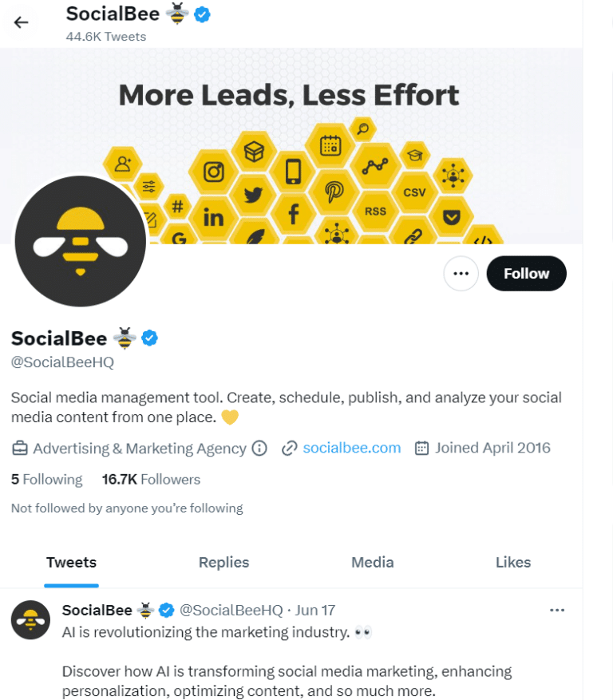Screen dimensions: 613x700
Task: View the 16.7K Followers list
Action: click(151, 479)
